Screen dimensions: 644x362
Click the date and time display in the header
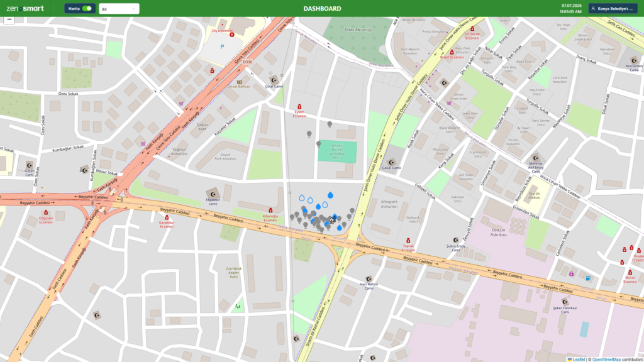tap(570, 9)
